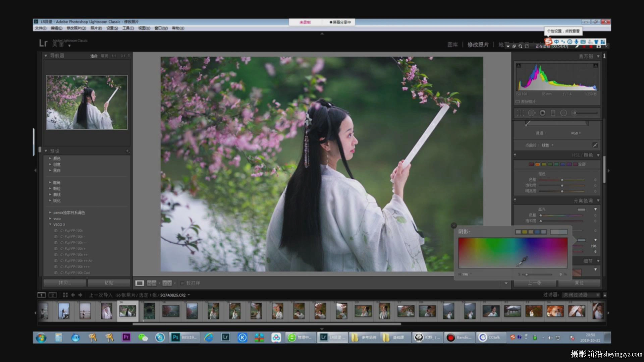Expand the panda preset folder
Screen dimensions: 644x362
click(50, 213)
